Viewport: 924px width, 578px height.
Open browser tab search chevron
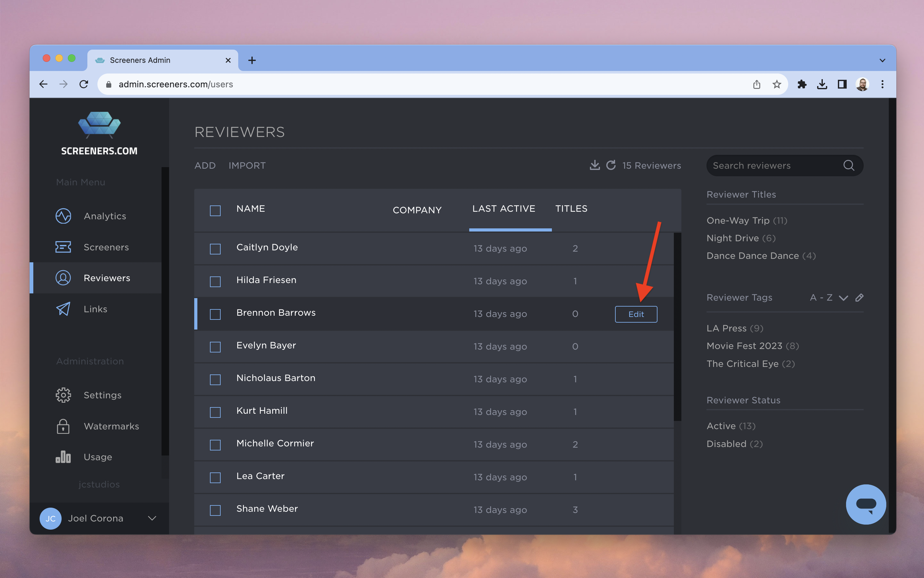(x=882, y=60)
